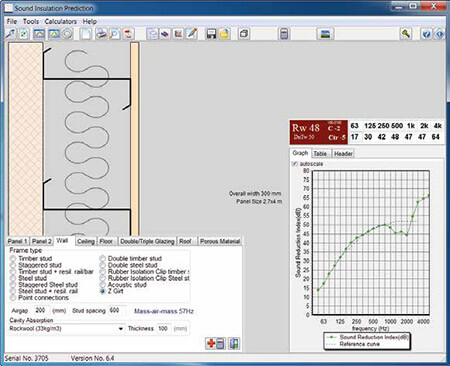Switch to the Roof tab
Screen dimensions: 450x366
coord(186,241)
